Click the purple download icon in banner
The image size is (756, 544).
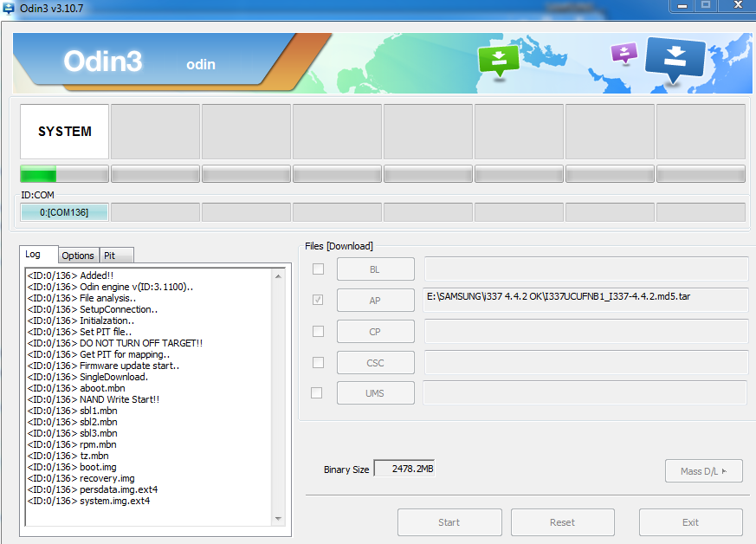(624, 53)
